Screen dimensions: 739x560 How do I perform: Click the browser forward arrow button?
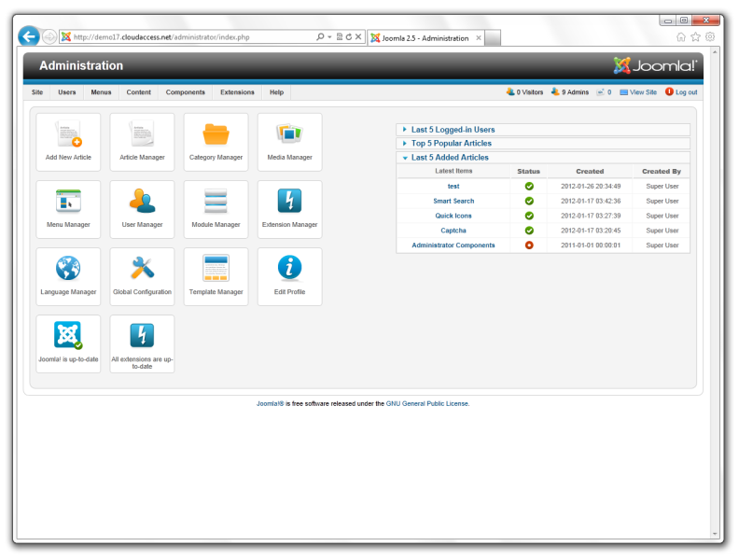49,36
